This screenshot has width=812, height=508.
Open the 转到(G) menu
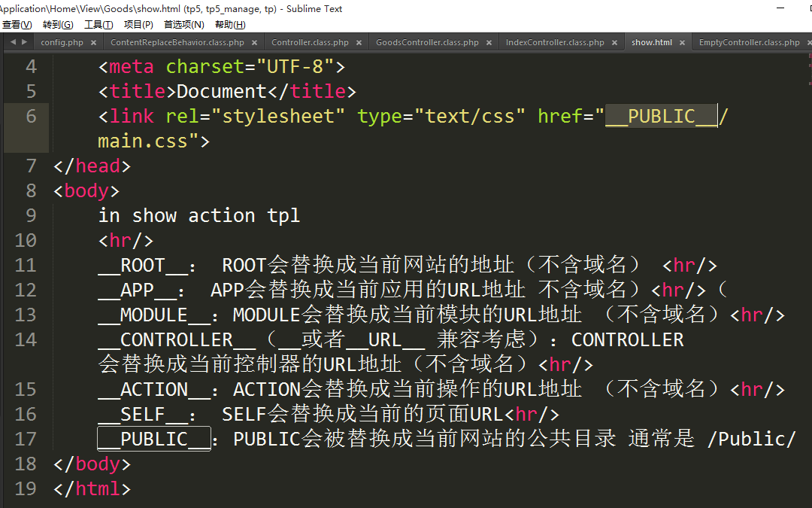(58, 25)
